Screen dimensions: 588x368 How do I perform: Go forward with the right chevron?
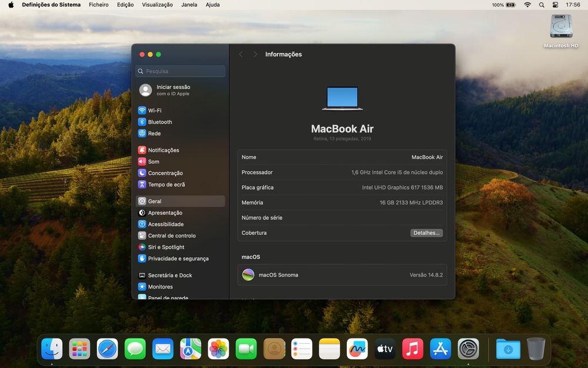click(255, 54)
